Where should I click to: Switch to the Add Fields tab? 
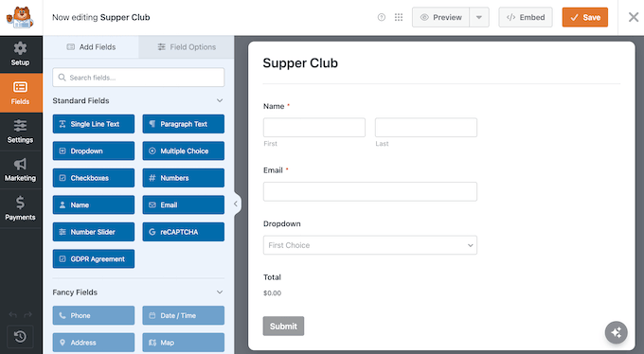[91, 46]
